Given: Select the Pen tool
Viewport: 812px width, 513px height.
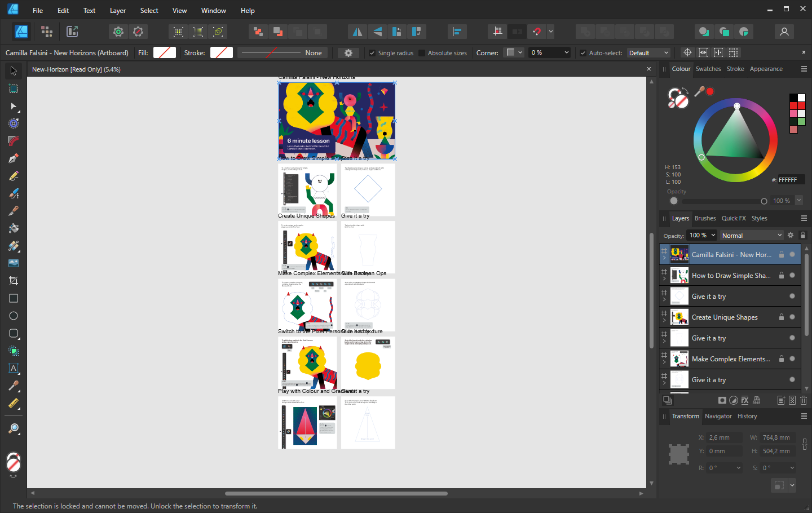Looking at the screenshot, I should coord(14,158).
